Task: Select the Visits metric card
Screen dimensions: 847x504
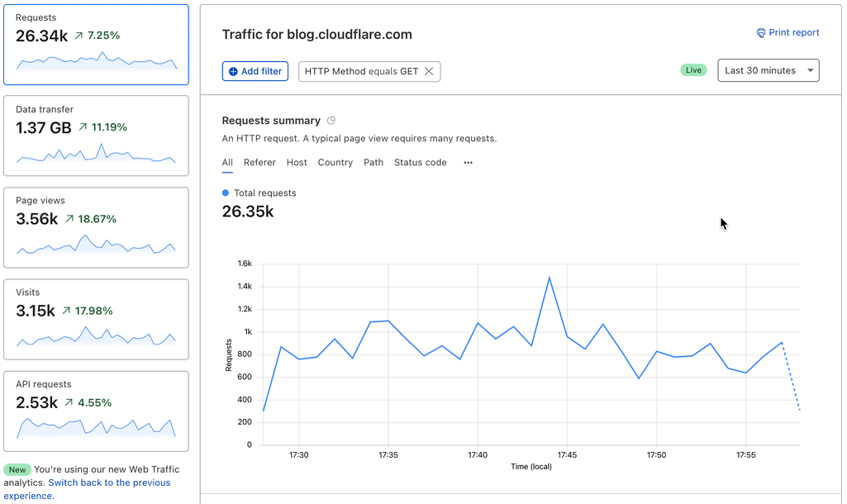Action: [x=96, y=319]
